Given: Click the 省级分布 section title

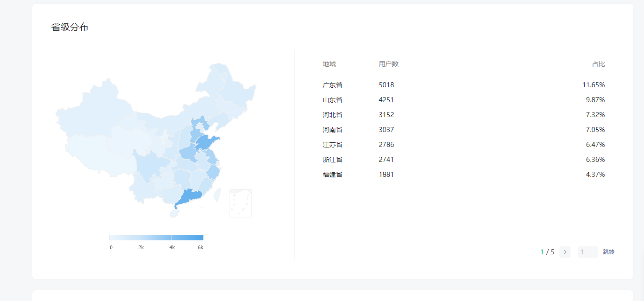Looking at the screenshot, I should tap(70, 27).
